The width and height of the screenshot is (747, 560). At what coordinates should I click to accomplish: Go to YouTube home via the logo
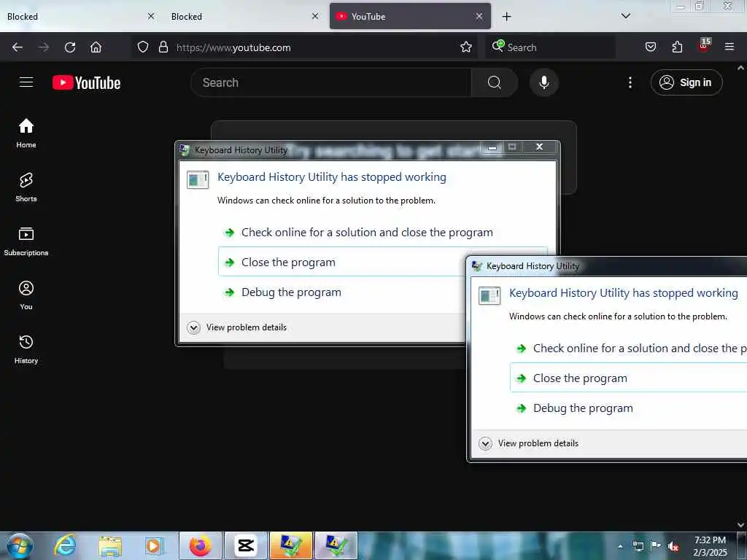coord(86,83)
